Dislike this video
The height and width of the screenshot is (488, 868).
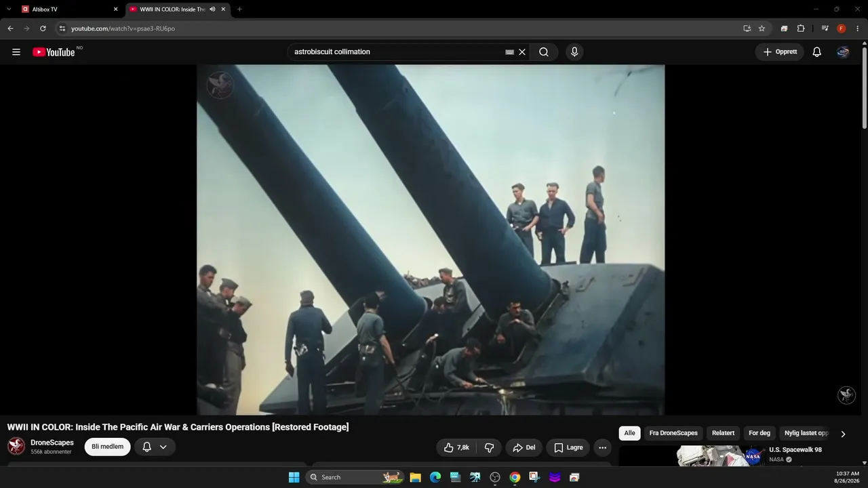[489, 447]
